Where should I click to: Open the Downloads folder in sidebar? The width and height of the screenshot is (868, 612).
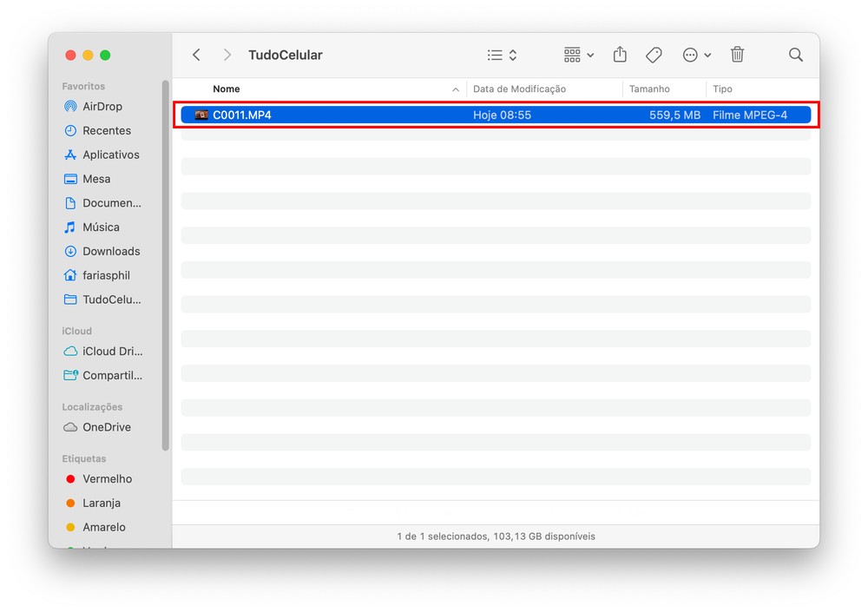pyautogui.click(x=110, y=251)
